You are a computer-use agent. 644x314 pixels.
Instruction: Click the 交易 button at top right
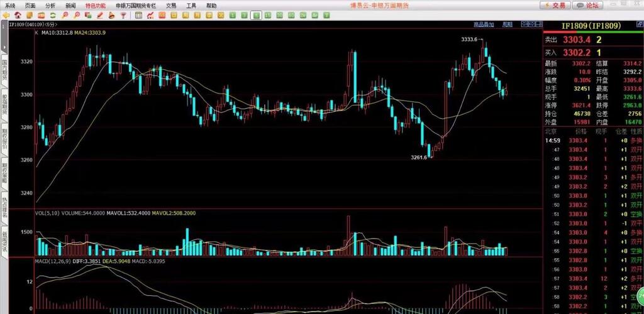(555, 5)
